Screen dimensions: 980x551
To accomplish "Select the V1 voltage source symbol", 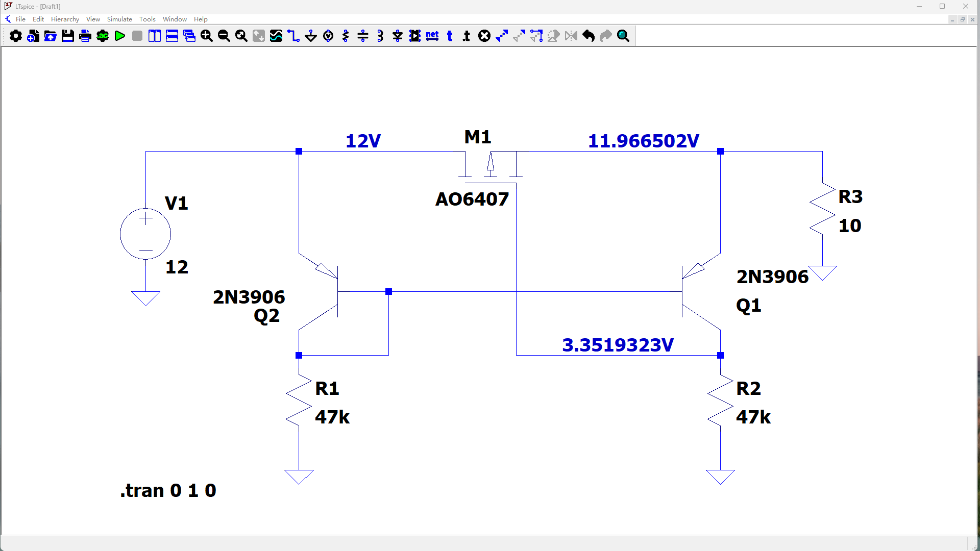I will (x=145, y=234).
